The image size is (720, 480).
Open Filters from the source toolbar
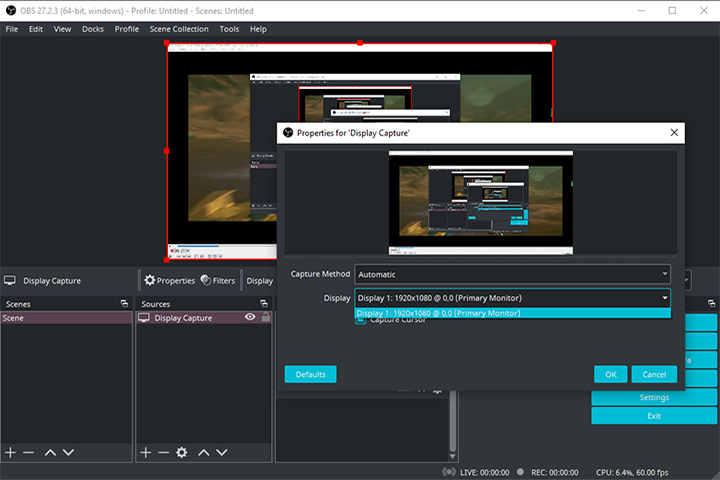click(218, 281)
